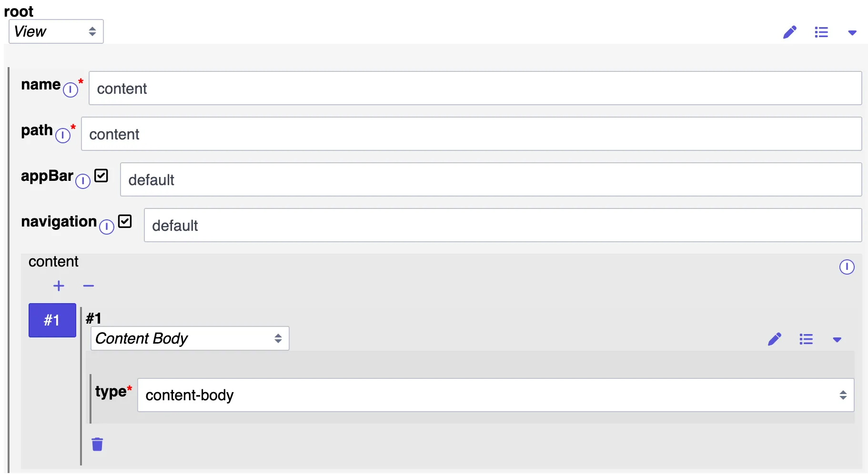Show info for the path field
The height and width of the screenshot is (474, 868).
(x=63, y=135)
